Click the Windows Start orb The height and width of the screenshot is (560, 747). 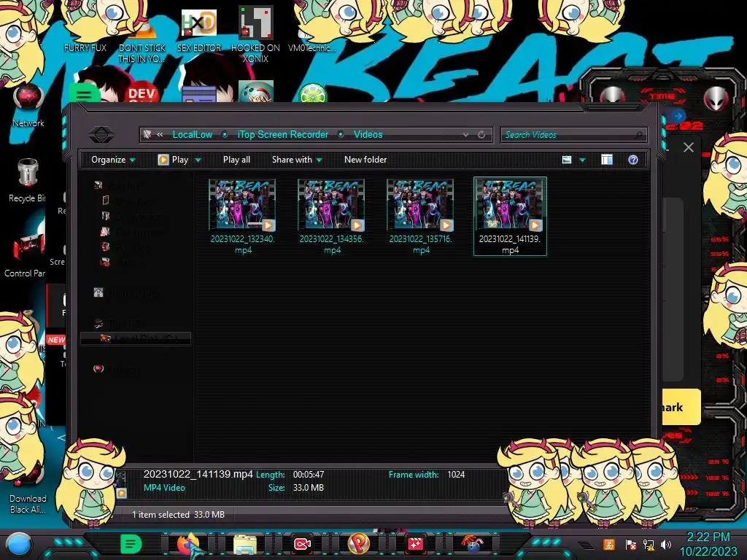point(18,544)
